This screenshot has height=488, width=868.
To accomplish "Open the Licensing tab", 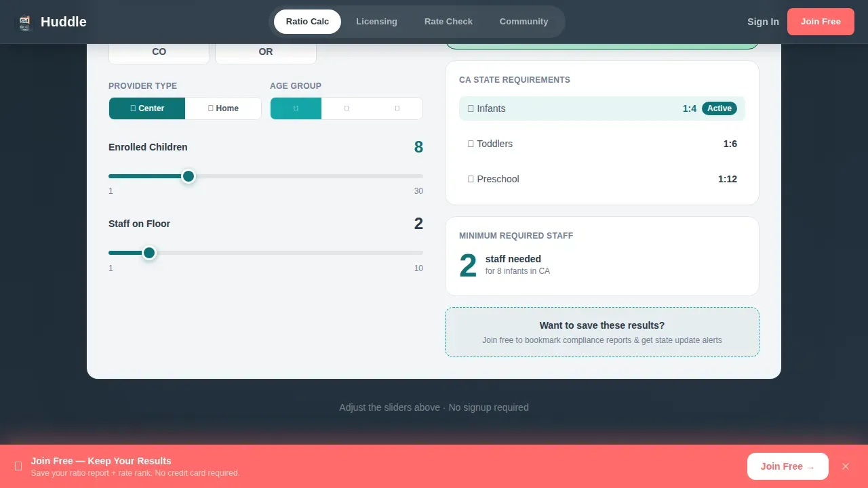I will click(376, 22).
